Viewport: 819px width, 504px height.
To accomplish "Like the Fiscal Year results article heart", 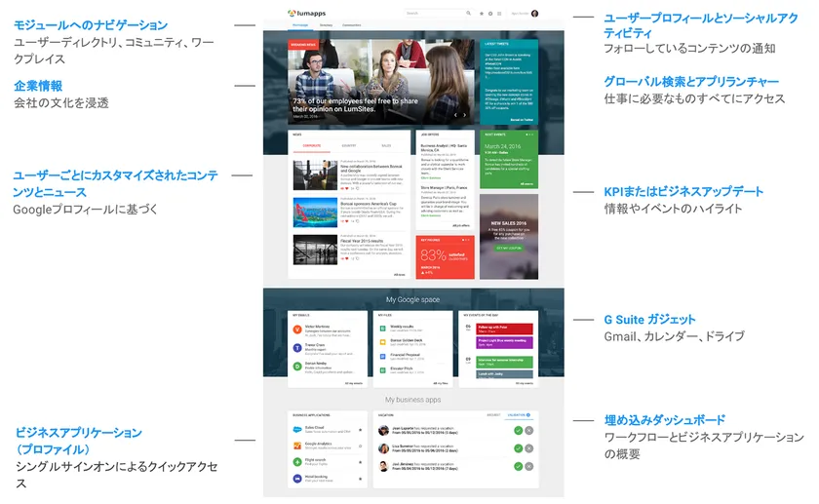I will [346, 258].
